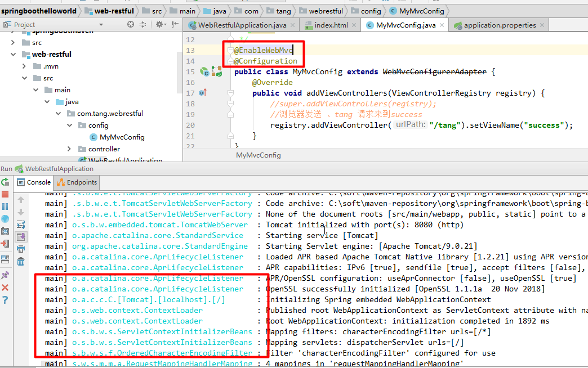This screenshot has width=588, height=368.
Task: Click the MyMvcConfig breadcrumb in navigation bar
Action: coord(417,11)
